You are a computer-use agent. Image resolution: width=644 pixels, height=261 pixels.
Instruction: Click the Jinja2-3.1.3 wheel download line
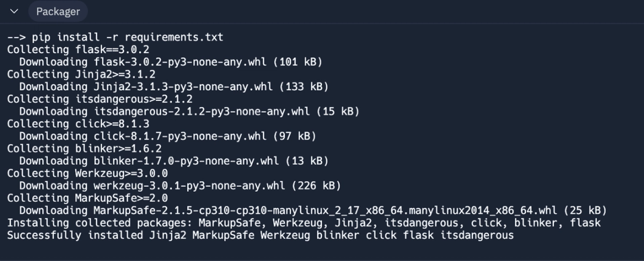click(174, 87)
